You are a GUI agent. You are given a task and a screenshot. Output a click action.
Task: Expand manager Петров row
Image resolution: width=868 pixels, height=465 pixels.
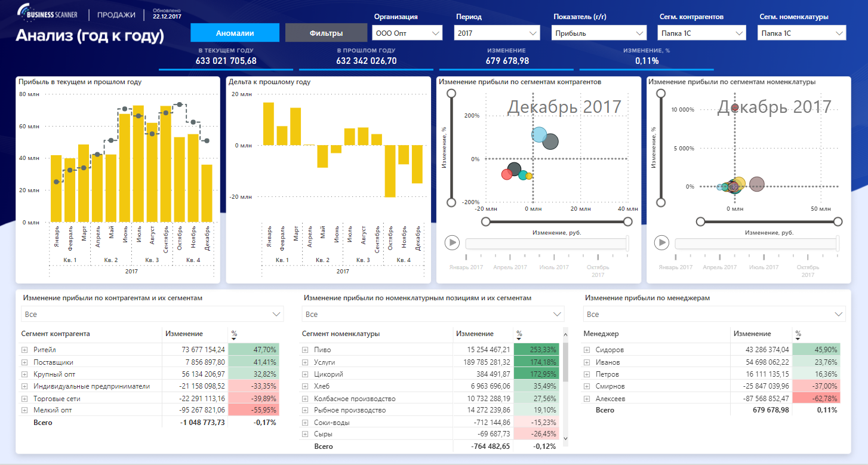tap(587, 374)
